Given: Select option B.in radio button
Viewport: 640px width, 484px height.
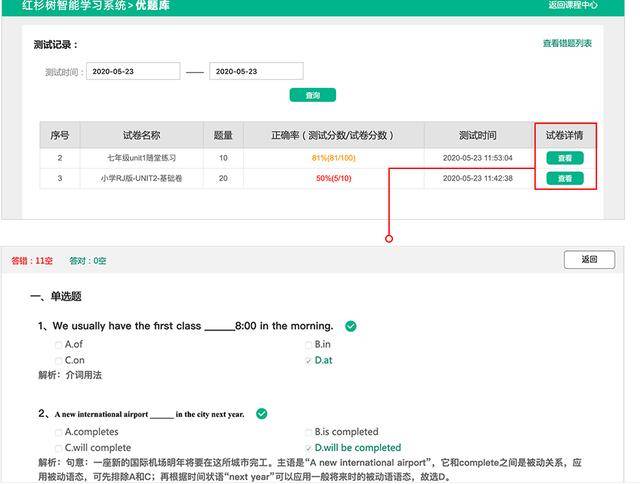Looking at the screenshot, I should pos(309,345).
